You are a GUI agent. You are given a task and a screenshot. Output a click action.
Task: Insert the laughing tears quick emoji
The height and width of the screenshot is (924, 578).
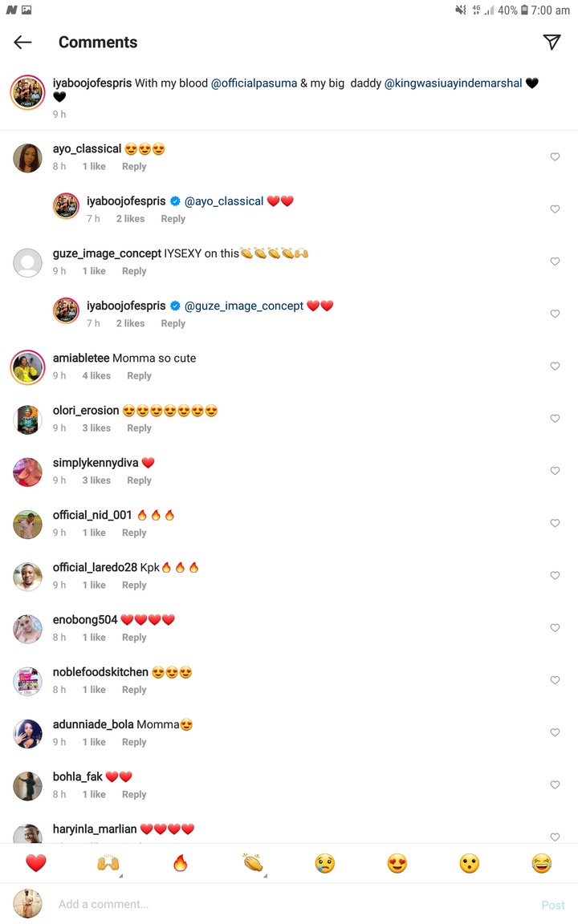(541, 863)
